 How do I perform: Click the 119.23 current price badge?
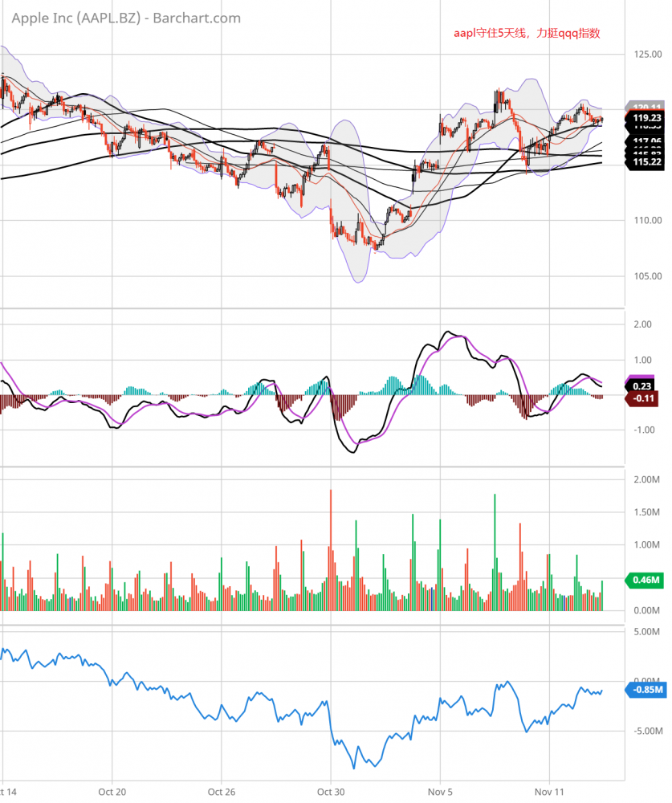click(646, 119)
